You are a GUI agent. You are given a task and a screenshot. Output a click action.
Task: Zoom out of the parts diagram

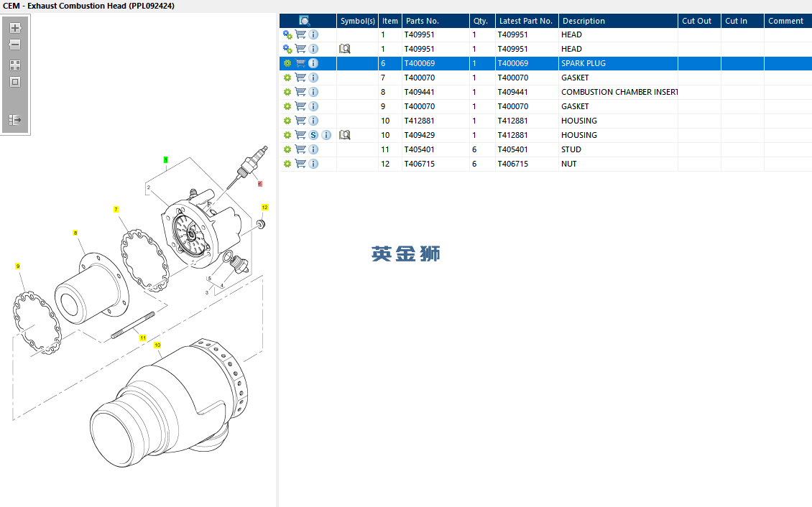[15, 45]
